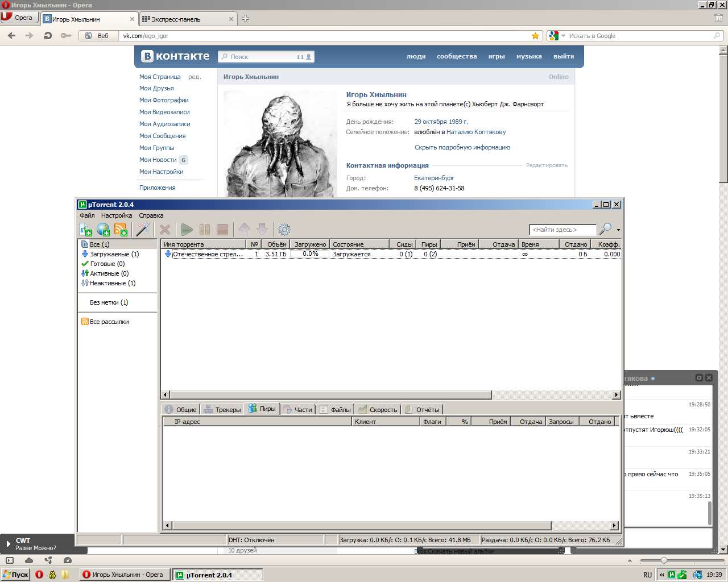Click the ВКонтакте logo

point(176,56)
